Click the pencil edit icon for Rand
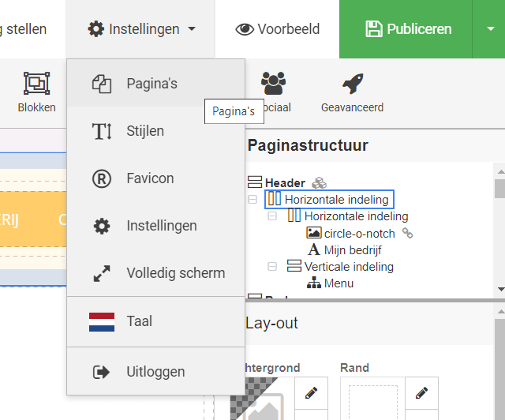 coord(421,392)
